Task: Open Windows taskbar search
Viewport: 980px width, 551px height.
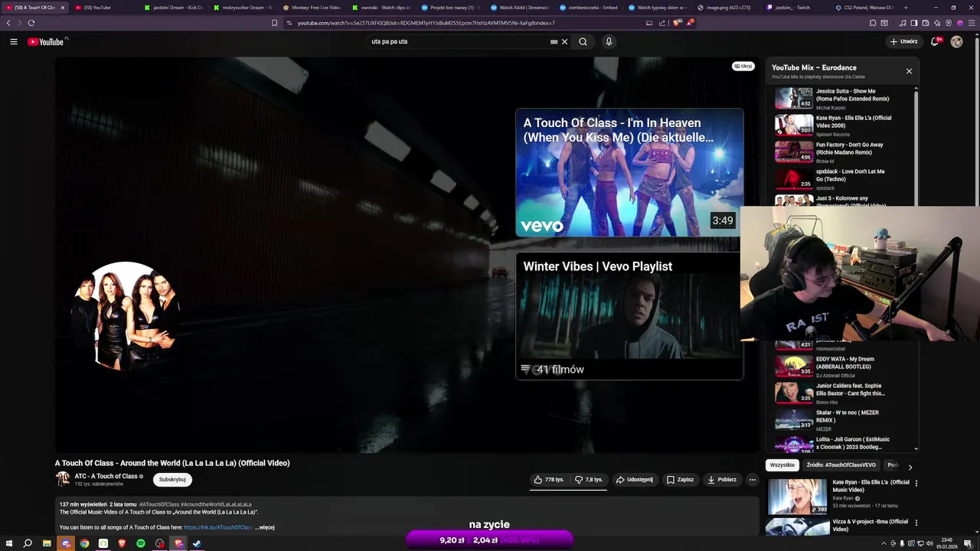Action: [x=28, y=543]
